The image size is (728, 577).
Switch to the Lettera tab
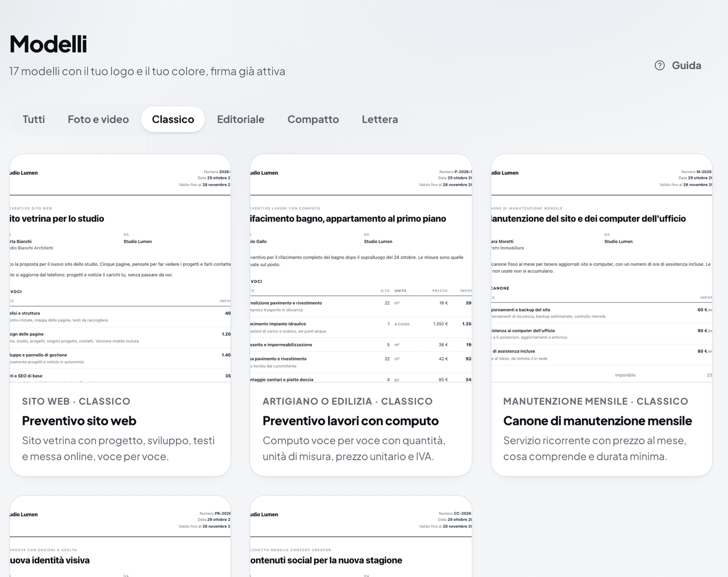point(380,119)
